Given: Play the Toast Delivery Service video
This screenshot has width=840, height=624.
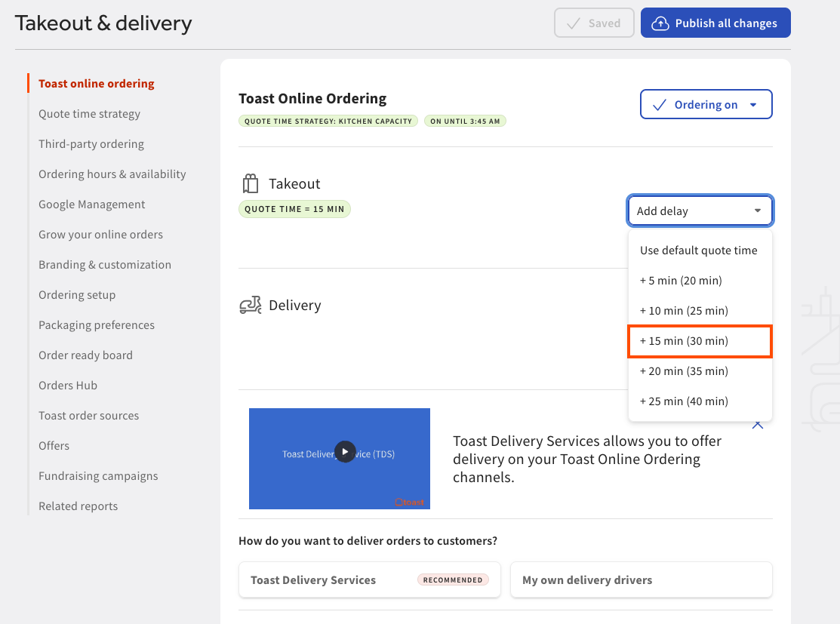Looking at the screenshot, I should tap(345, 451).
